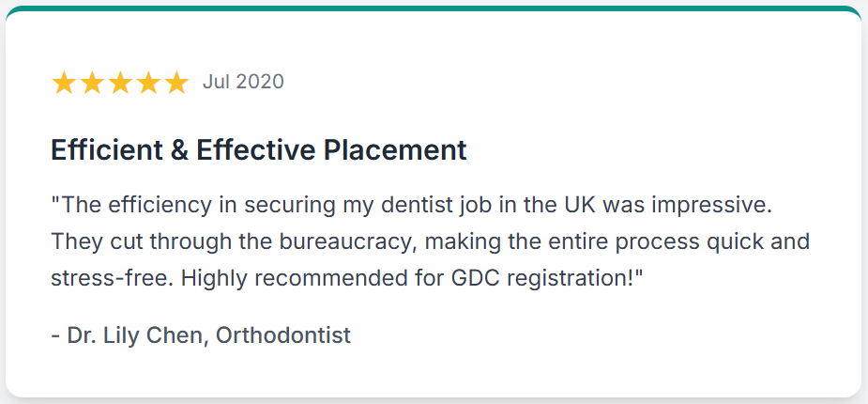Click the teal top border of card
This screenshot has height=404, width=868.
[x=434, y=8]
